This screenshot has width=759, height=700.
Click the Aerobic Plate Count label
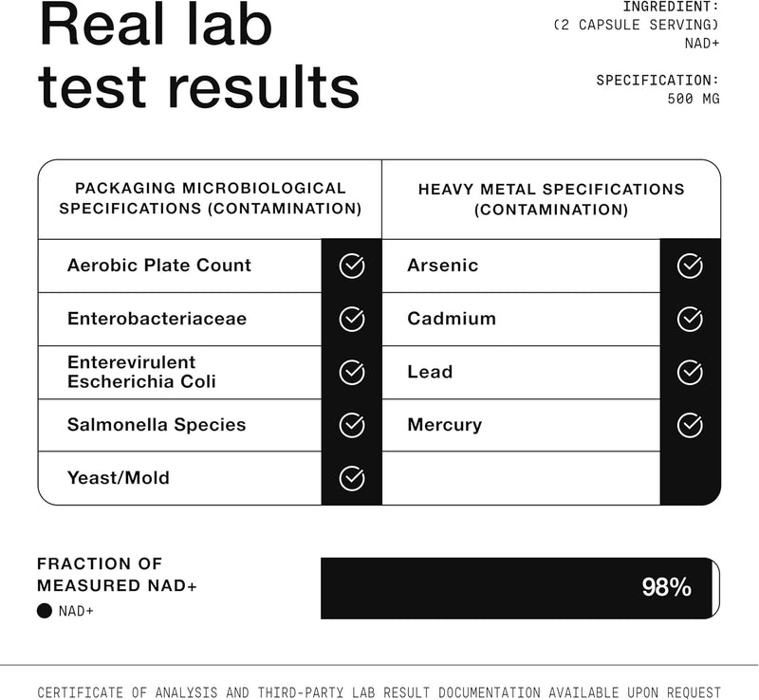point(159,266)
